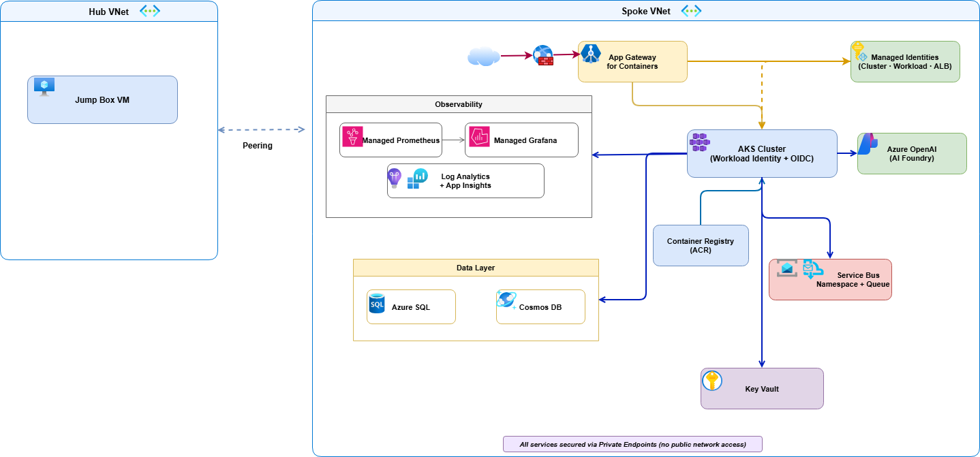Select the Managed Grafana label

coord(525,140)
